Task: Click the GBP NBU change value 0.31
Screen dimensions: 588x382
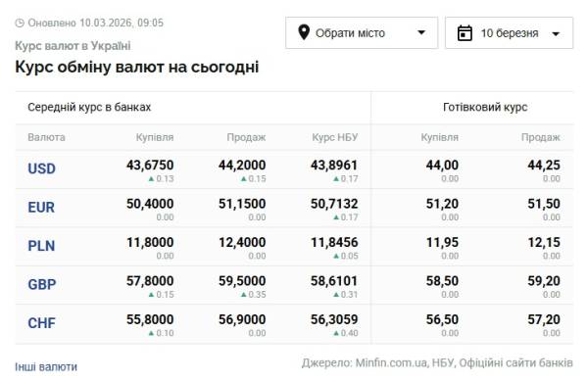Action: [x=349, y=294]
